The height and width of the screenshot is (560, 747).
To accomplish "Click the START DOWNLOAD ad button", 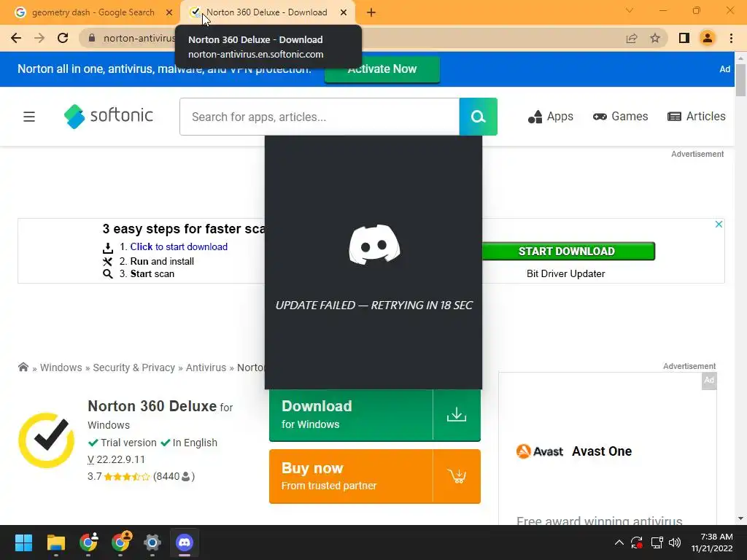I will 567,251.
